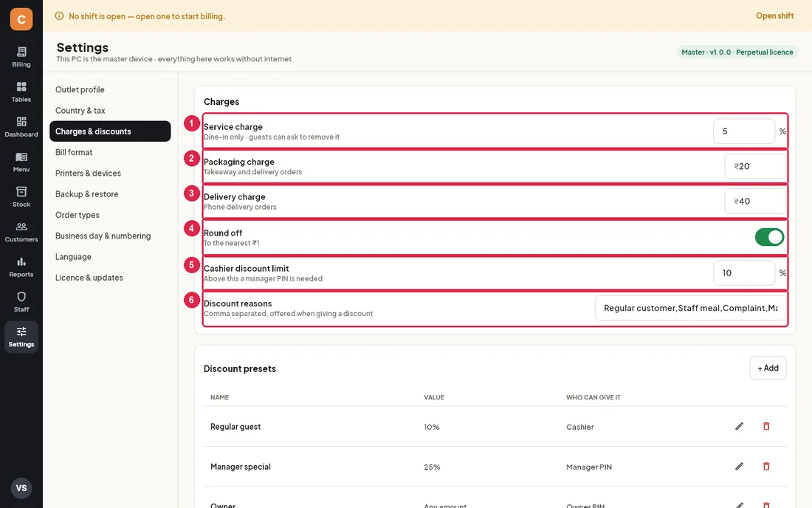Open Outlet profile settings
812x508 pixels.
coord(110,89)
